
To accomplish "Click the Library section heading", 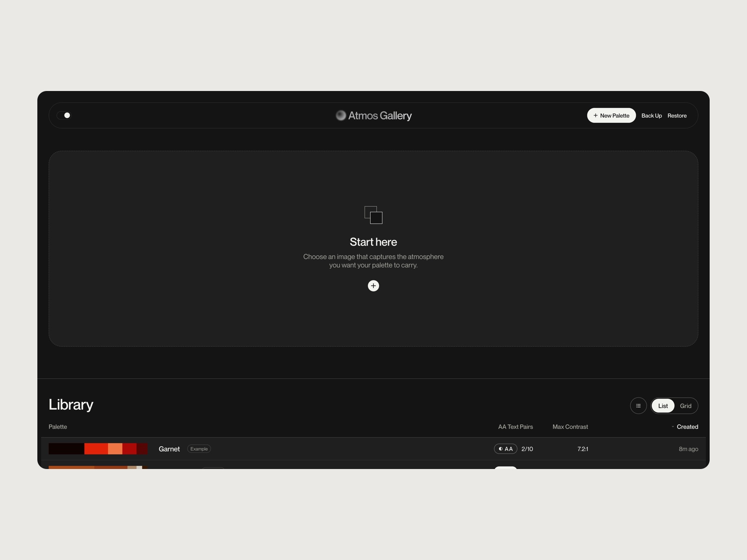I will tap(71, 405).
